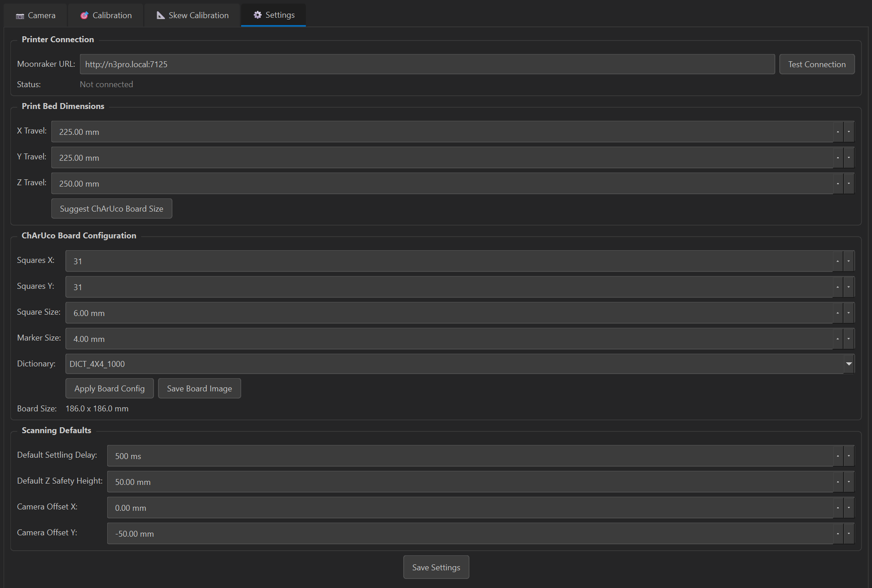The width and height of the screenshot is (872, 588).
Task: Increase Default Settling Delay
Action: (x=838, y=456)
